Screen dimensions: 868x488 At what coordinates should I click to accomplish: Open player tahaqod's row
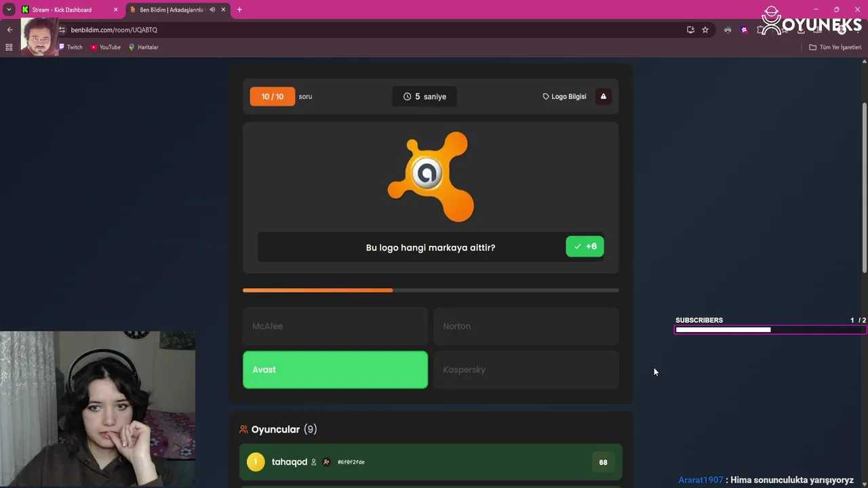[x=431, y=462]
